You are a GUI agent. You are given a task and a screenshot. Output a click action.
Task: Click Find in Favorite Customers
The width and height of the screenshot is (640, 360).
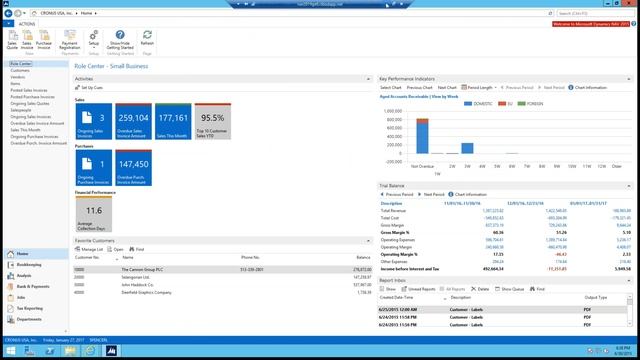(x=137, y=249)
